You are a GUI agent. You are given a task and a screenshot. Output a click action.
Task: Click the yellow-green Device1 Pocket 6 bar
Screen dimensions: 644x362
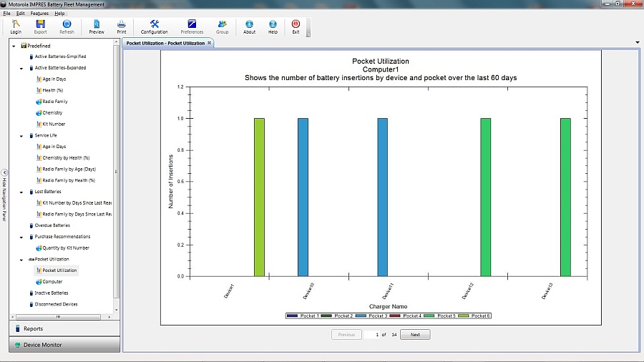click(259, 197)
